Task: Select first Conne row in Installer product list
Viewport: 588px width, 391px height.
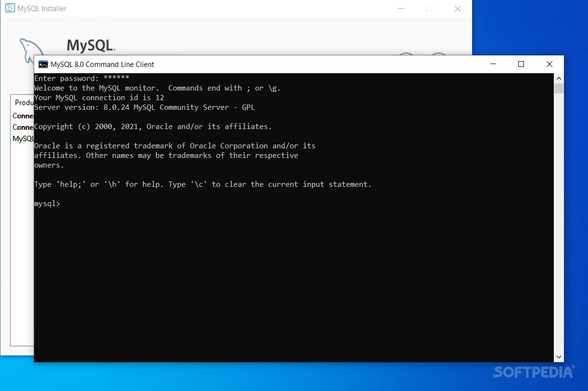Action: click(23, 116)
